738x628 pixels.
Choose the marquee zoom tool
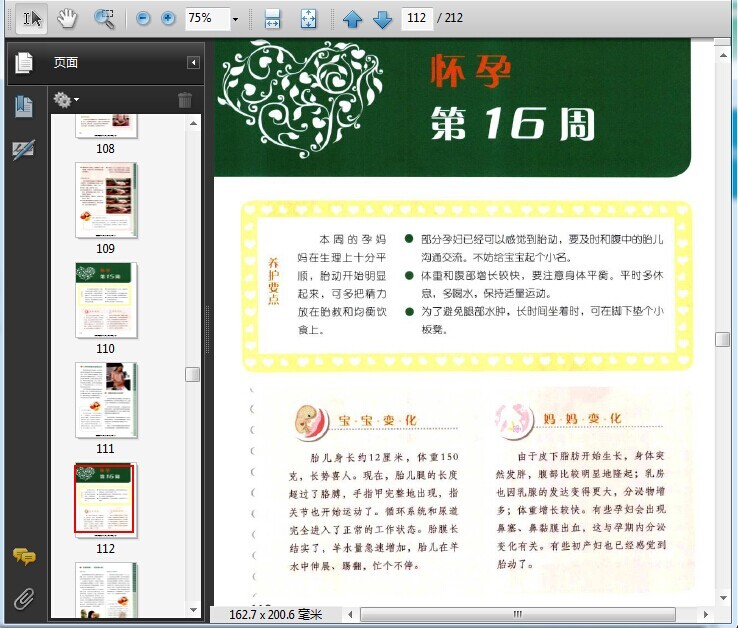click(104, 18)
